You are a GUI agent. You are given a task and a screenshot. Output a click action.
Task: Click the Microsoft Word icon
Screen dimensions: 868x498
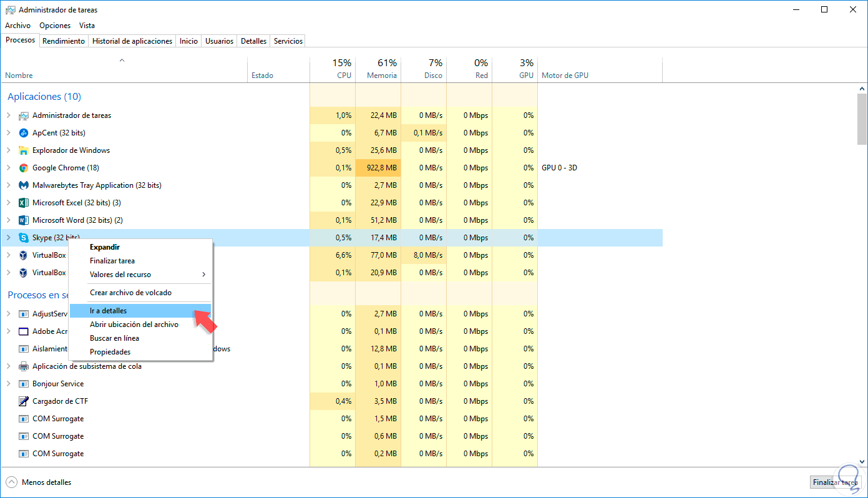(24, 220)
